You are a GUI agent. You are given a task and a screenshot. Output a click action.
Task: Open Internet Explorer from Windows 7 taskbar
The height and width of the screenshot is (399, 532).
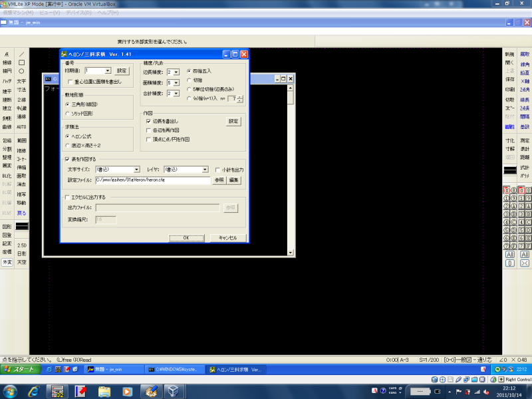coord(33,391)
